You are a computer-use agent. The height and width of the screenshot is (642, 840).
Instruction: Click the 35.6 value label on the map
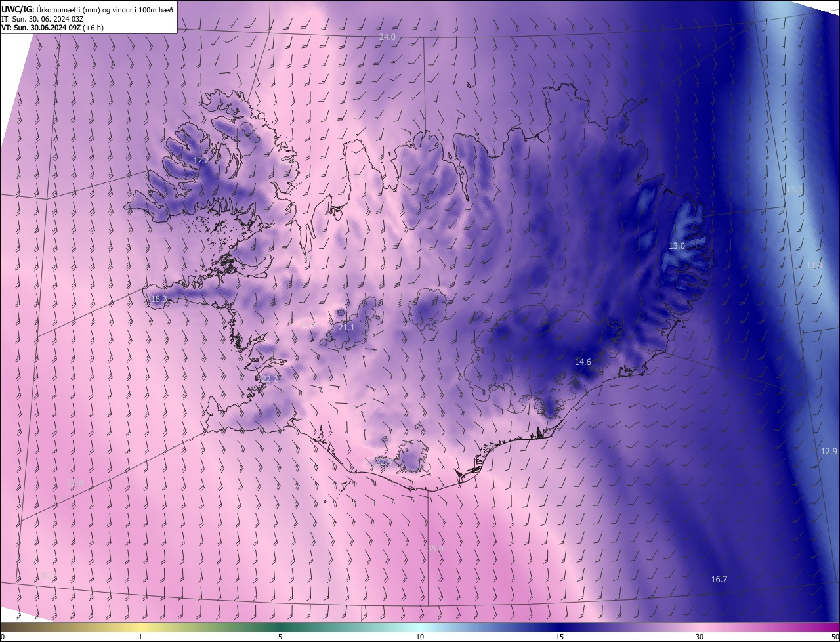coord(435,548)
